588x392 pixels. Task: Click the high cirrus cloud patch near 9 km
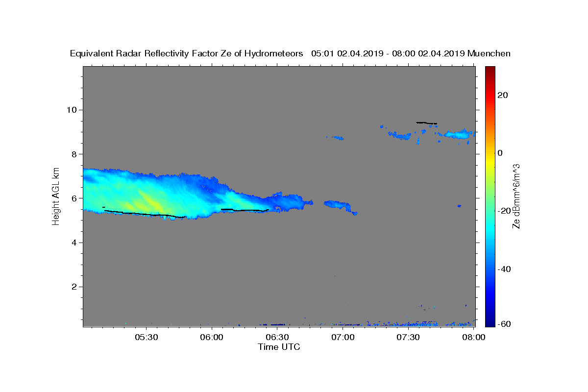click(458, 134)
